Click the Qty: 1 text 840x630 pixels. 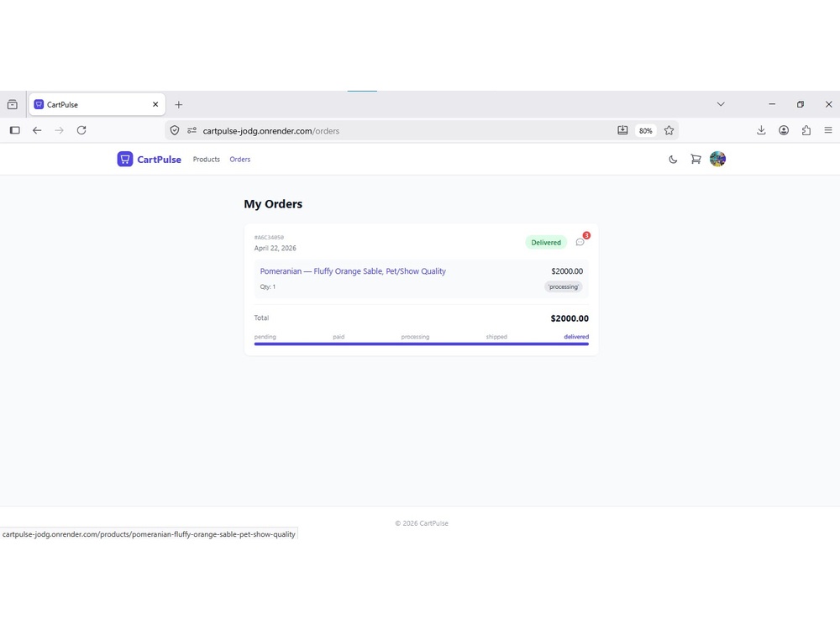click(x=268, y=286)
